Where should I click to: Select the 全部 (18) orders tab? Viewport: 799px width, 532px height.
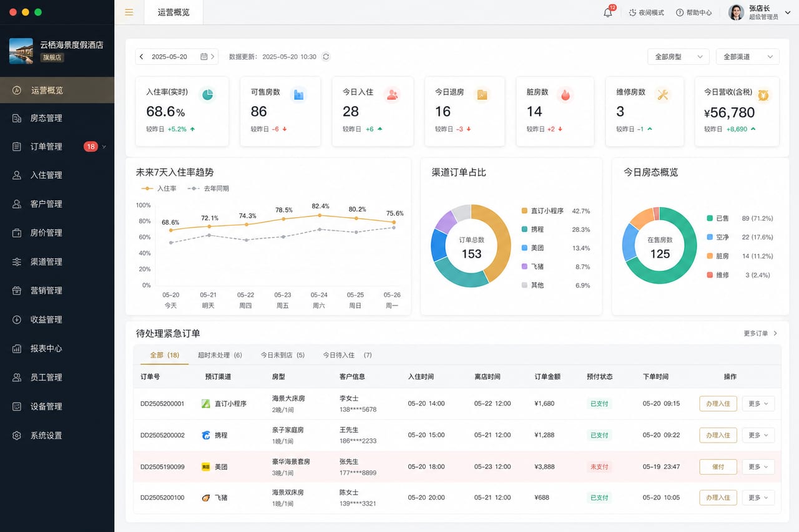pos(165,355)
